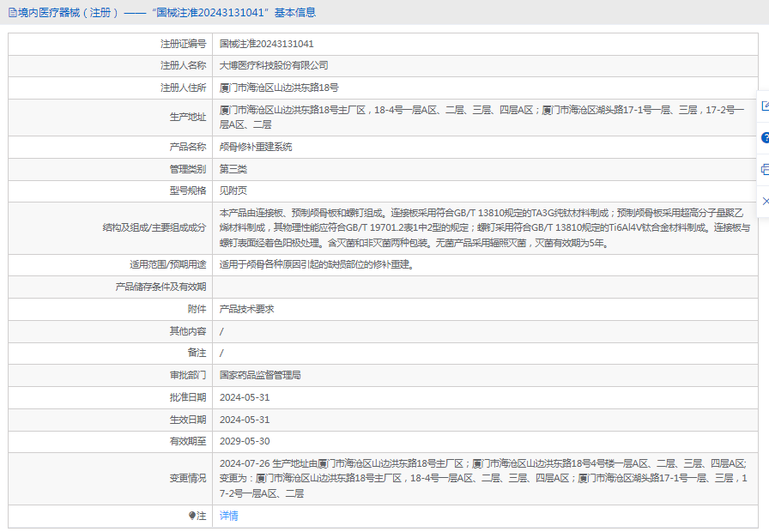Click the approval date value in the 批准日期 row

click(245, 397)
